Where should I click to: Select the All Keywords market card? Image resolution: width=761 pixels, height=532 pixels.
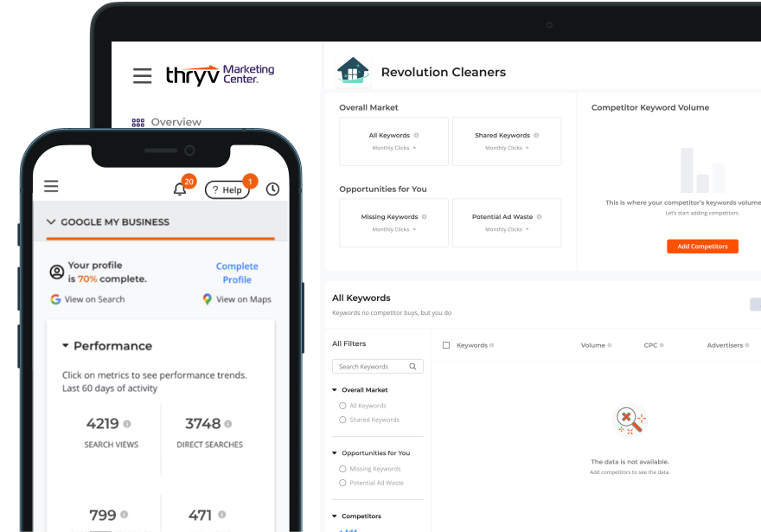pyautogui.click(x=393, y=141)
